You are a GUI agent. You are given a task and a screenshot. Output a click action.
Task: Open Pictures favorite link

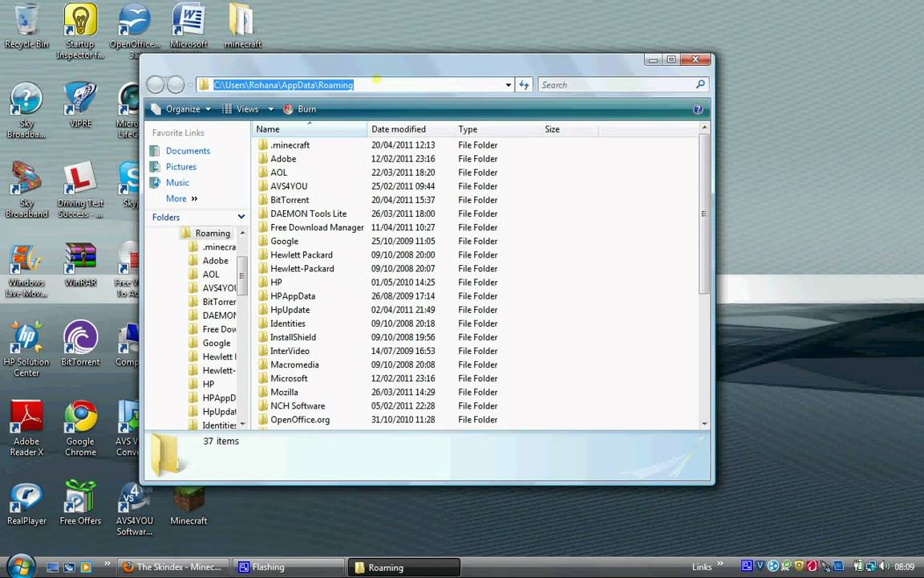(x=181, y=167)
